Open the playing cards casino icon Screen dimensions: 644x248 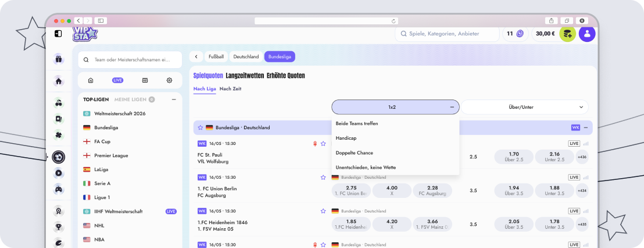tap(59, 119)
